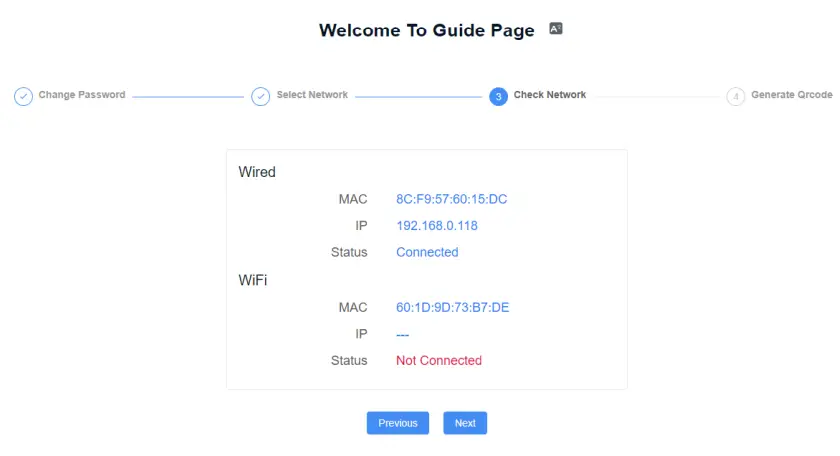Click the WiFi status Not Connected text

click(x=439, y=361)
